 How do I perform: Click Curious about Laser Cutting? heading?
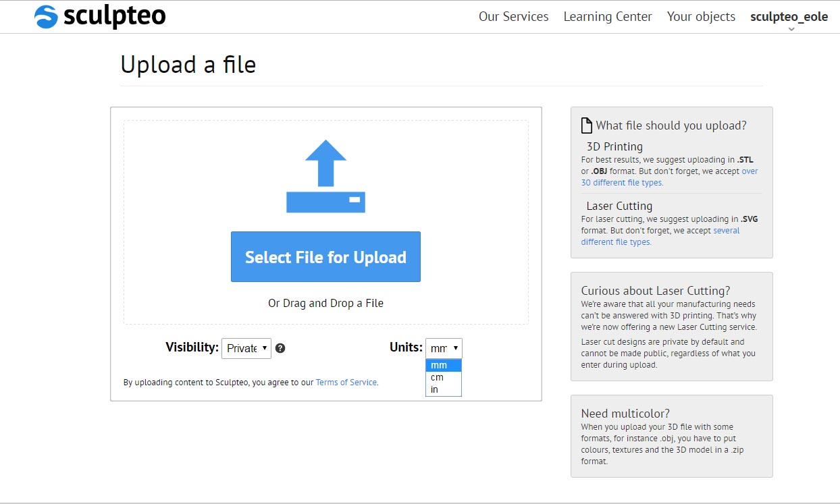(x=656, y=291)
